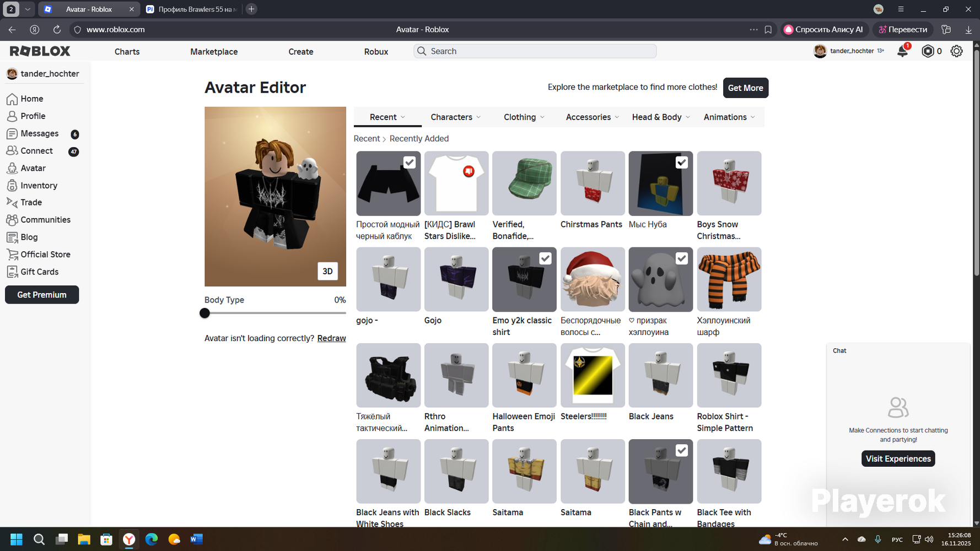Open the address bar three-dot menu
980x551 pixels.
pyautogui.click(x=753, y=30)
